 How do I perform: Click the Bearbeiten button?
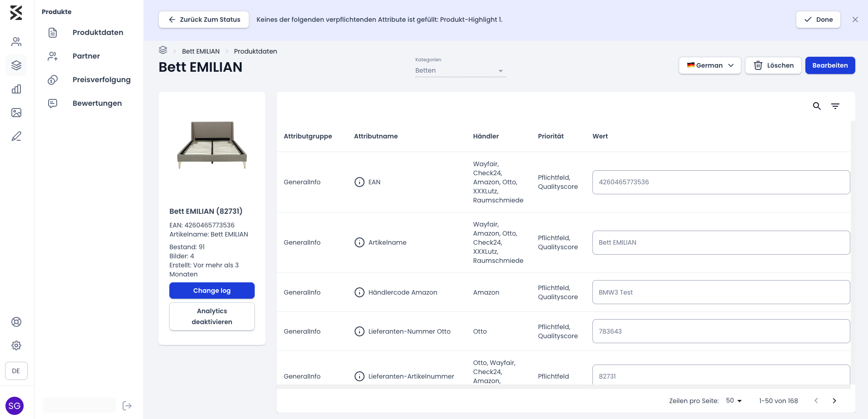point(830,65)
